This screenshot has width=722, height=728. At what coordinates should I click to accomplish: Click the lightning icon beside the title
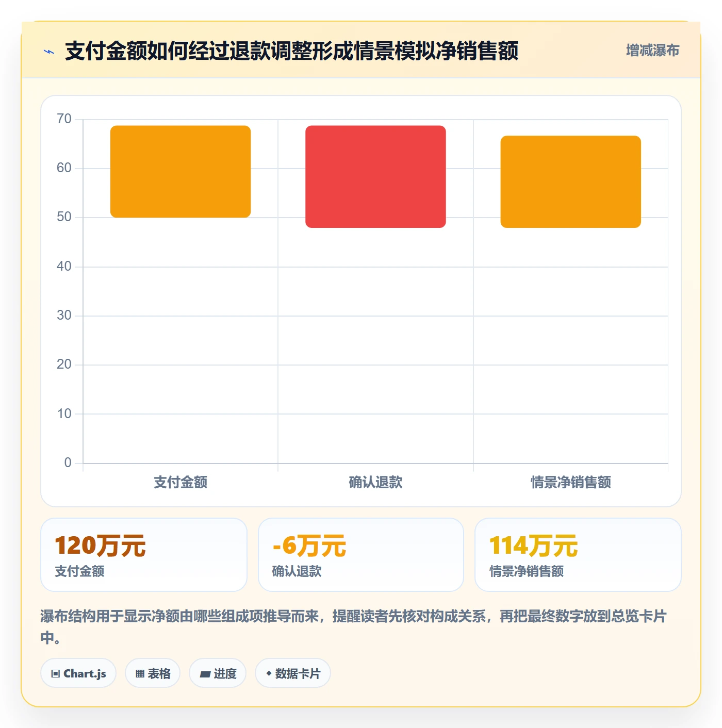49,52
